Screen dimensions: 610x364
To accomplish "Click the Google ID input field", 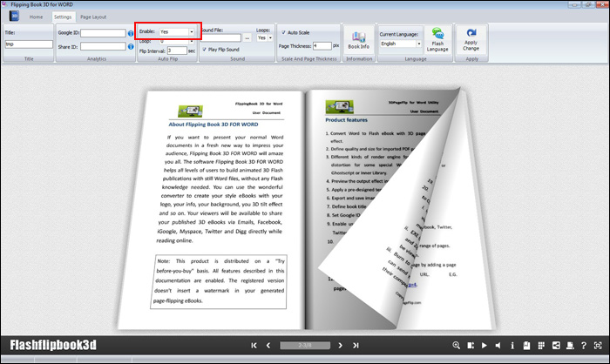I will tap(103, 33).
